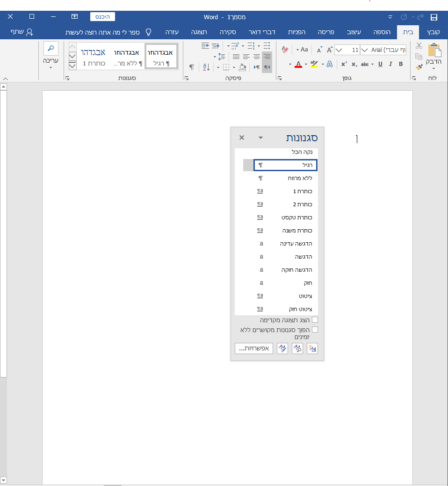Open Manage Styles from styles pane
Screen dimensions: 448x486
tap(282, 348)
